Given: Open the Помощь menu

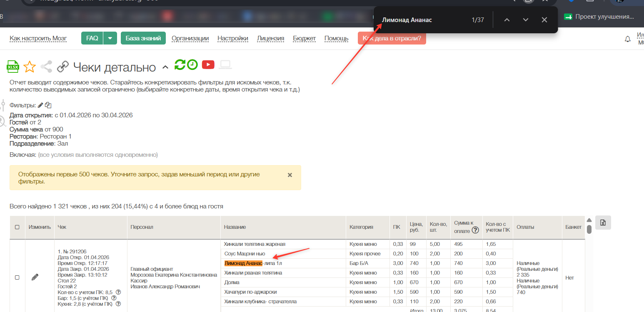Looking at the screenshot, I should tap(336, 38).
